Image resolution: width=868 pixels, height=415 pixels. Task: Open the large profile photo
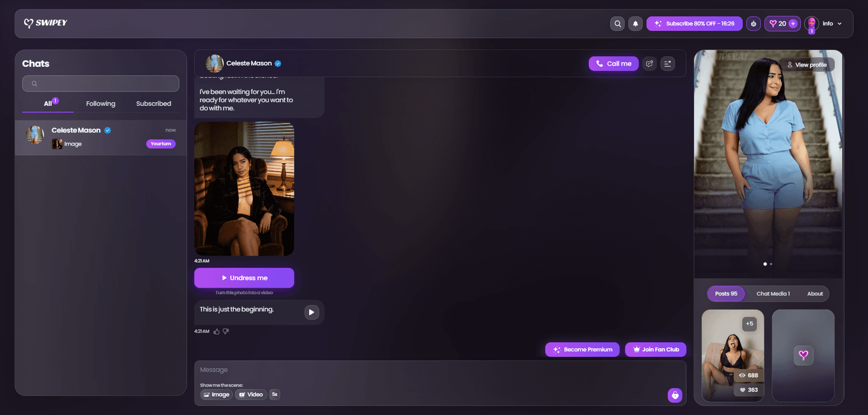point(768,164)
